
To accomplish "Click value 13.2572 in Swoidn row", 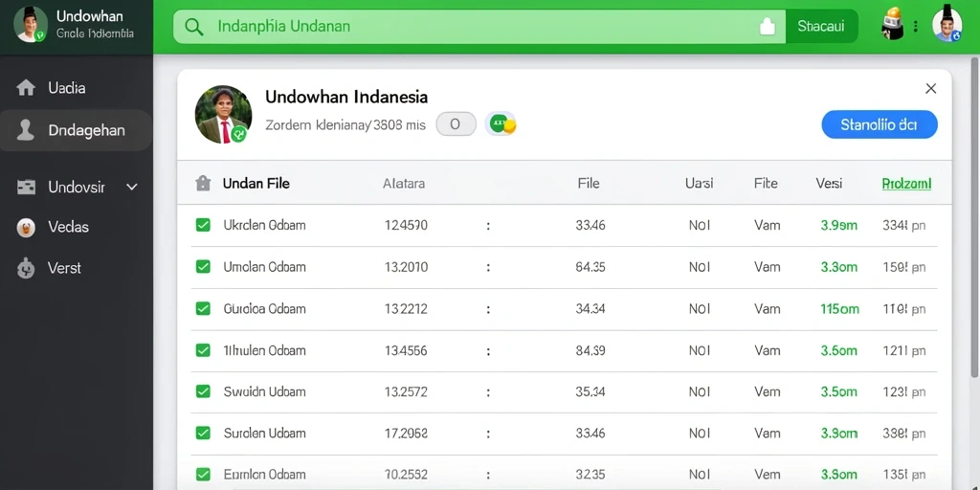I will (406, 391).
